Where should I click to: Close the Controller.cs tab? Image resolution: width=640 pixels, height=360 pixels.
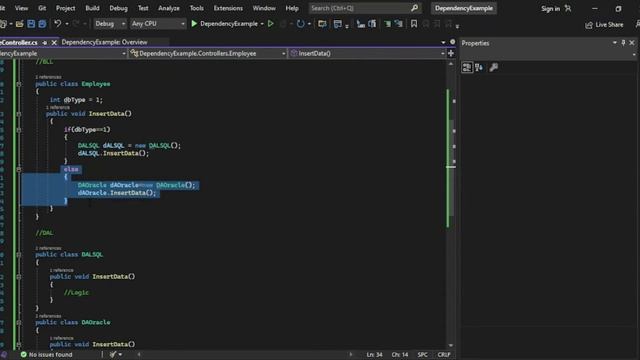pos(54,42)
